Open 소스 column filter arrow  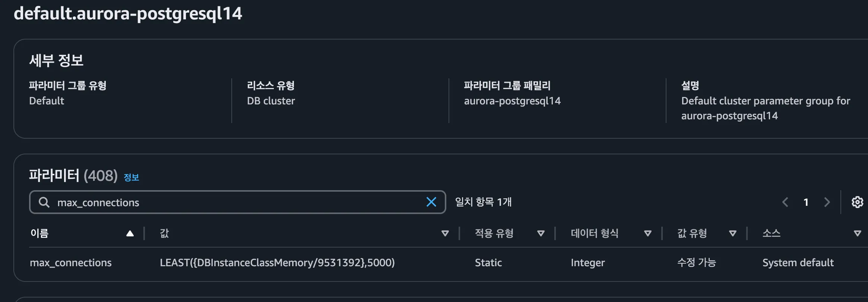pos(857,233)
